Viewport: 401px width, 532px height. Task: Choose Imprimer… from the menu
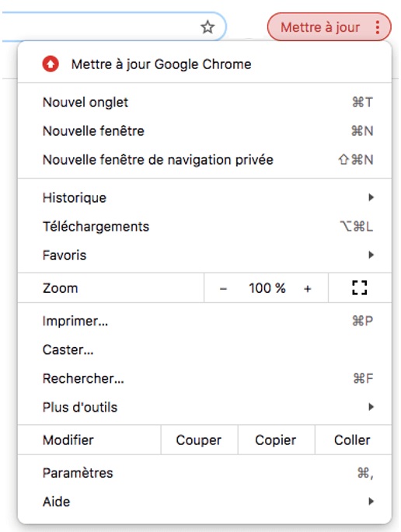click(x=204, y=321)
